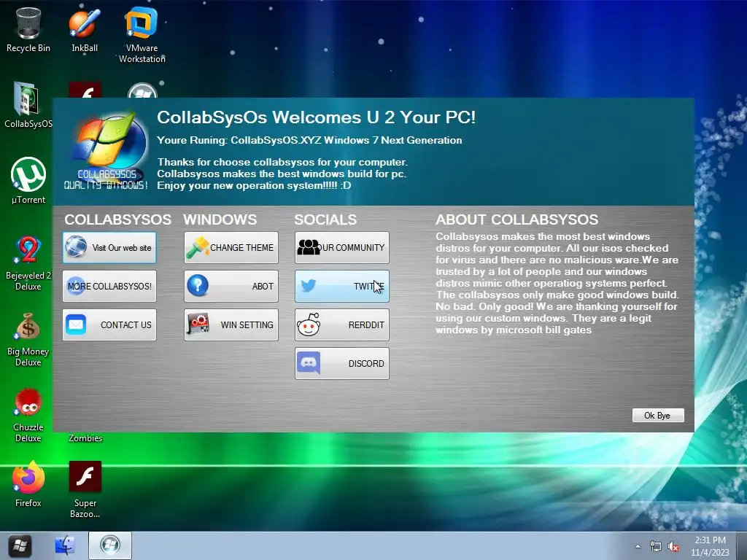The width and height of the screenshot is (747, 560).
Task: Click the Finder-style taskbar icon
Action: click(65, 545)
